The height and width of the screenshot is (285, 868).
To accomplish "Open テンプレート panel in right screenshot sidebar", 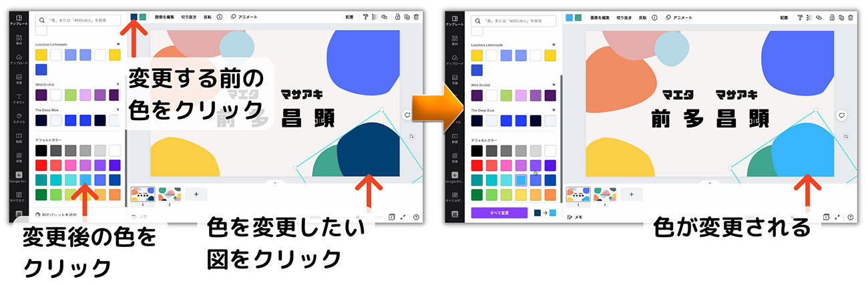I will click(x=455, y=20).
